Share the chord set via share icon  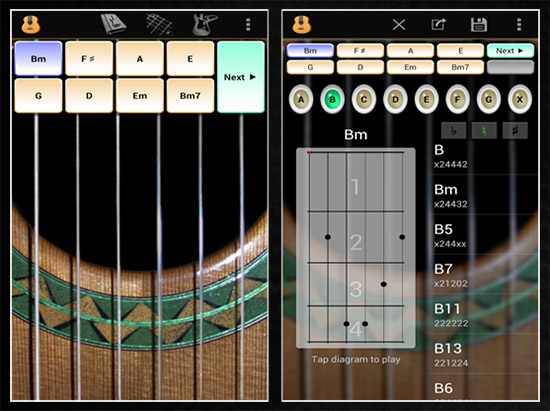pos(438,25)
